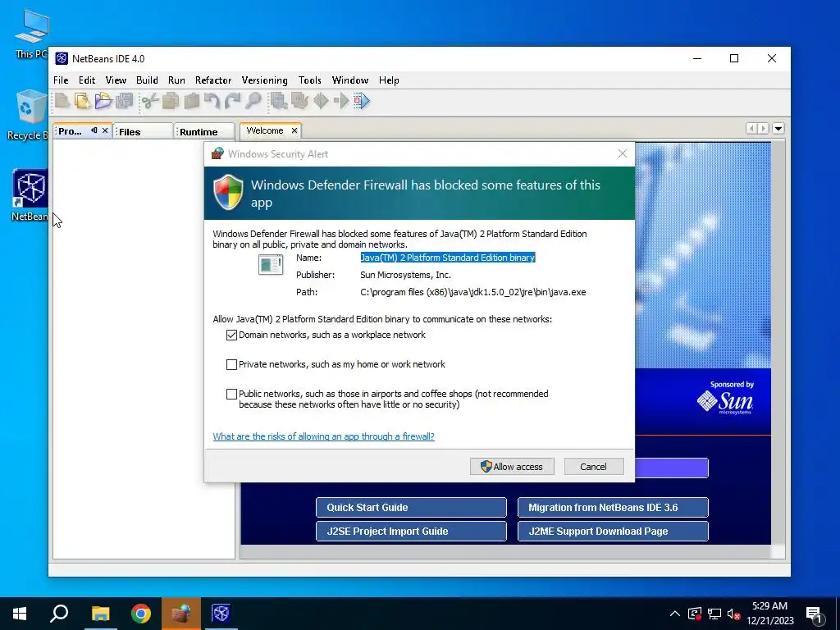Viewport: 840px width, 630px height.
Task: Close the Projects panel tab
Action: click(x=105, y=130)
